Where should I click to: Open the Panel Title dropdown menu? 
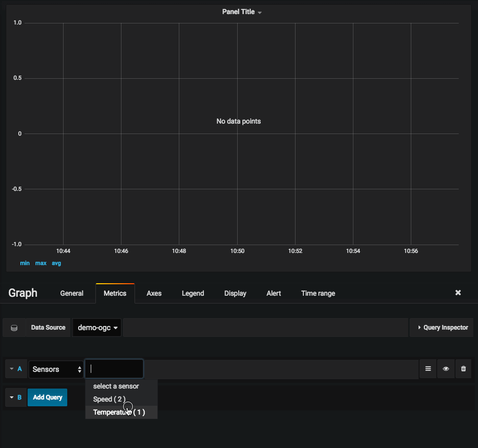242,12
